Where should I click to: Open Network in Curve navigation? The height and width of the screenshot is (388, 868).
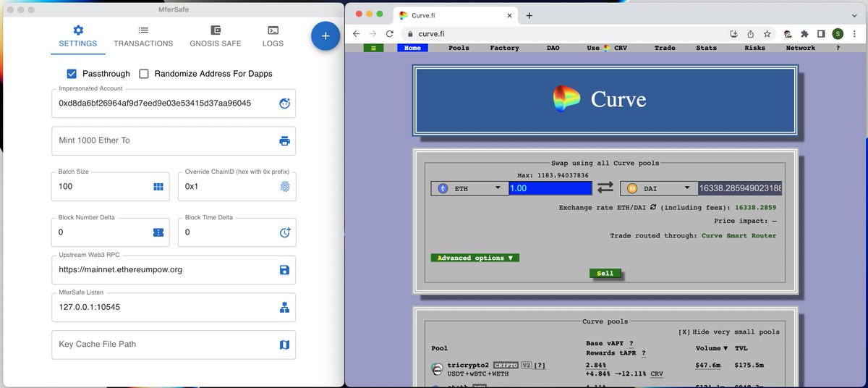(801, 48)
